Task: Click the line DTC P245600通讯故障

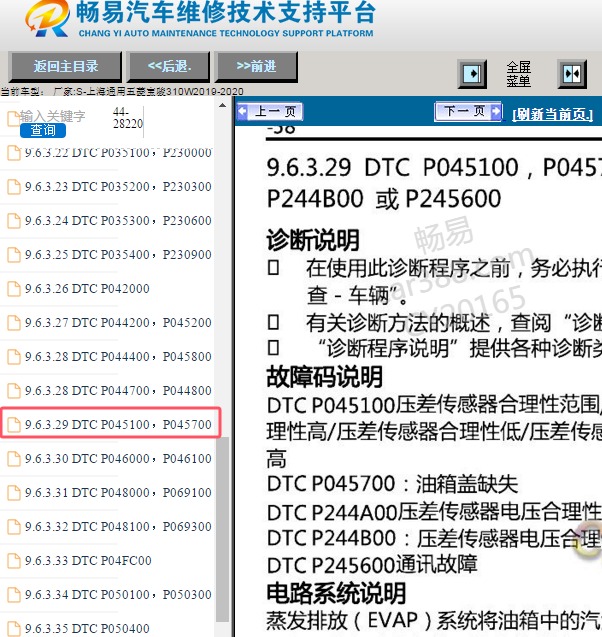Action: click(x=372, y=565)
